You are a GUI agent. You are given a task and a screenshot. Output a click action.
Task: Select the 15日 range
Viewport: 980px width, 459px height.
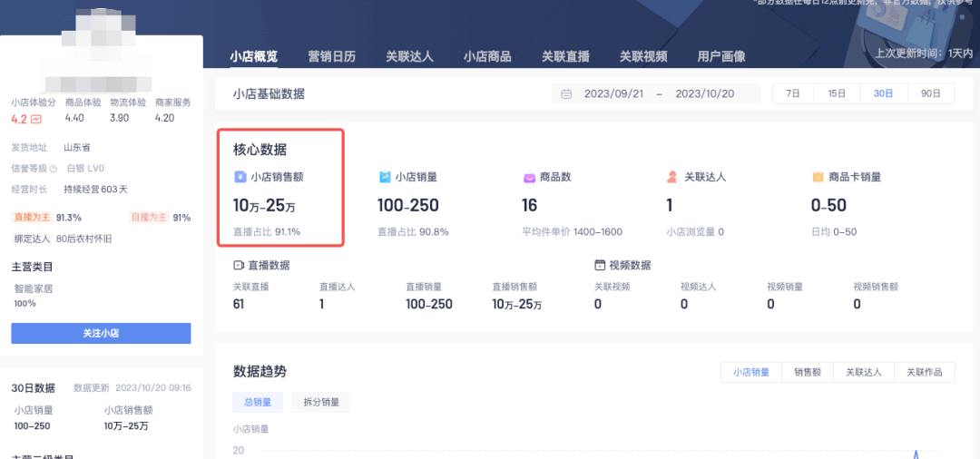[x=837, y=93]
